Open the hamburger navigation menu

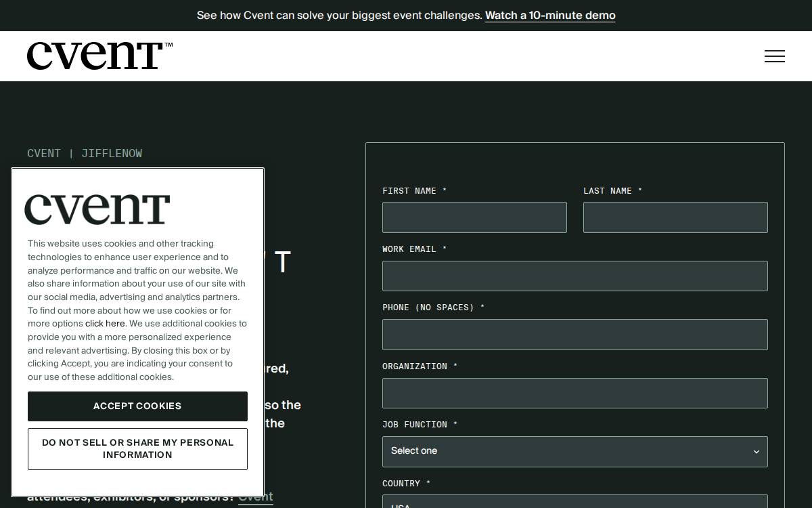pos(774,56)
